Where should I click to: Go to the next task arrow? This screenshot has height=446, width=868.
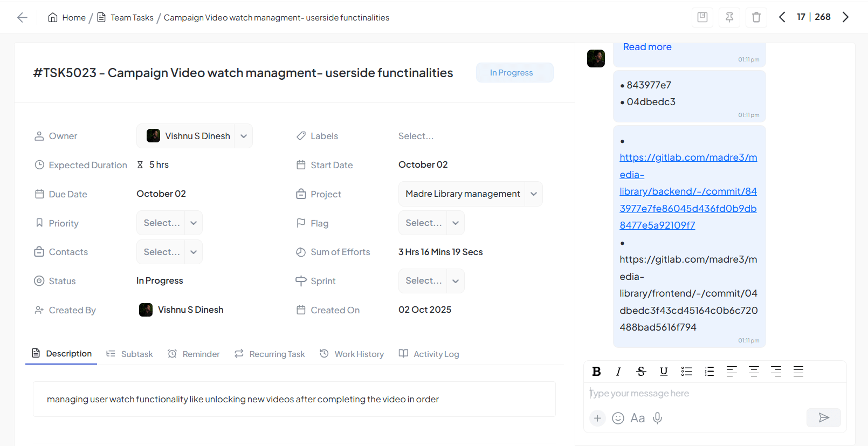tap(845, 17)
